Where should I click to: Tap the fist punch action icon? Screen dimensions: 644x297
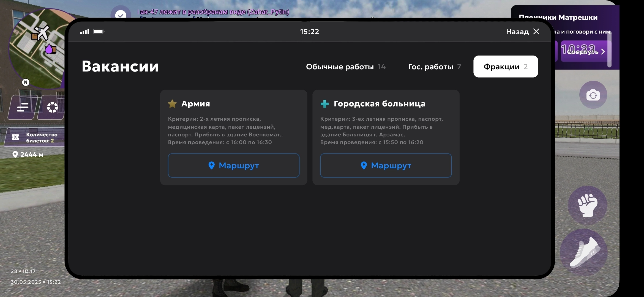pos(587,205)
